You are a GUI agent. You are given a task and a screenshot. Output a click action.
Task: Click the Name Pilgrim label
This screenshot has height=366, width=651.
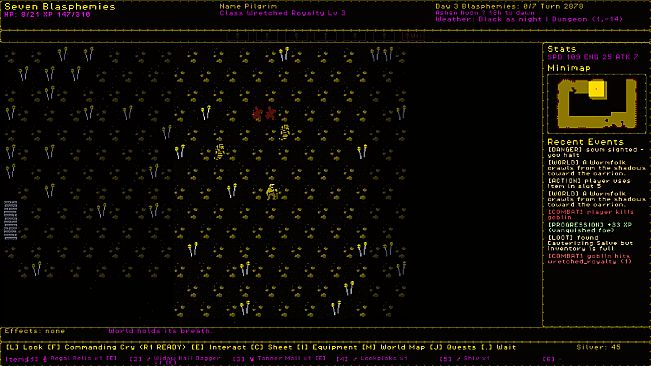[x=248, y=6]
